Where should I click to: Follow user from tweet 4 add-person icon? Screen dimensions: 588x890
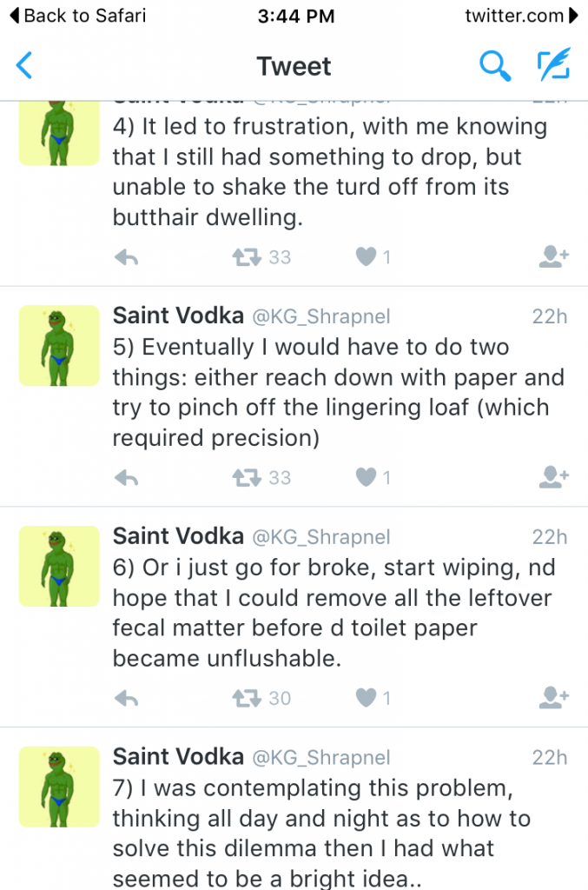point(553,256)
